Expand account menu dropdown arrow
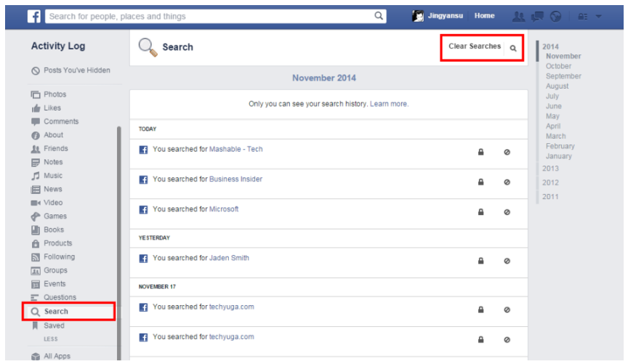Screen dimensions: 628x364 click(599, 17)
